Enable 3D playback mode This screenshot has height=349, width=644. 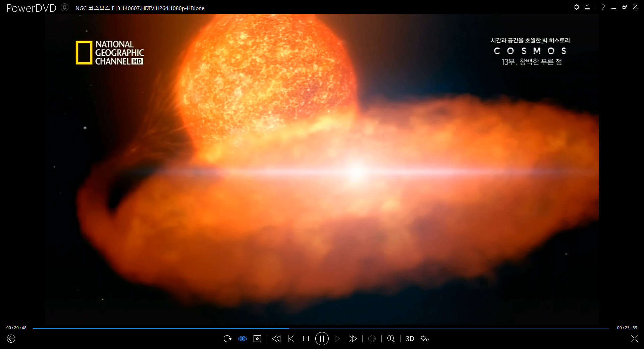point(410,339)
